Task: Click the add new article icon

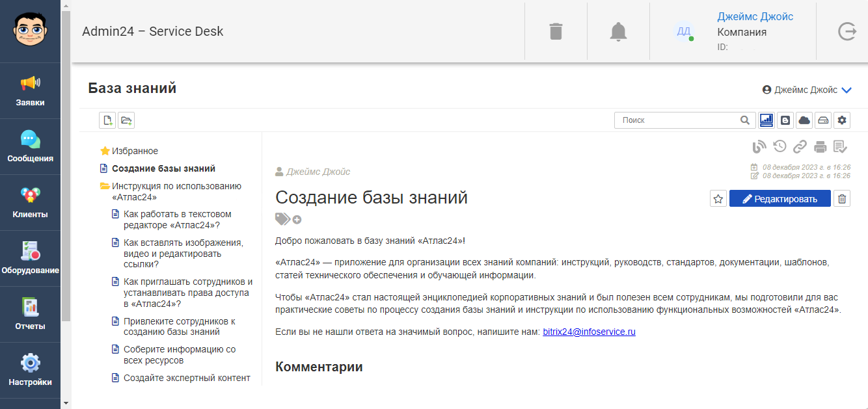Action: tap(107, 120)
